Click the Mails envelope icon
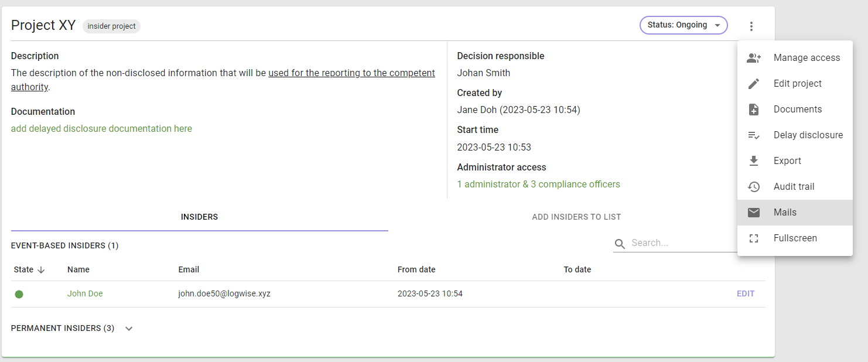Viewport: 868px width, 362px height. [754, 213]
